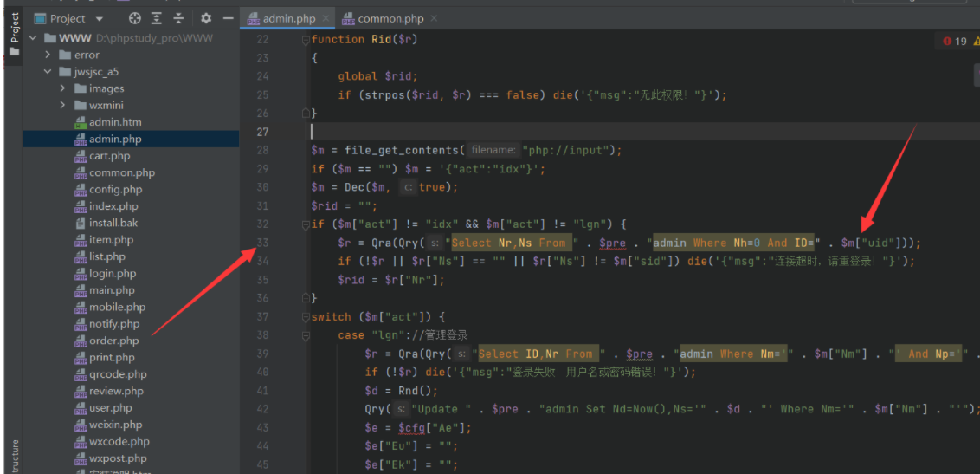
Task: Expand the images folder
Action: pyautogui.click(x=62, y=88)
